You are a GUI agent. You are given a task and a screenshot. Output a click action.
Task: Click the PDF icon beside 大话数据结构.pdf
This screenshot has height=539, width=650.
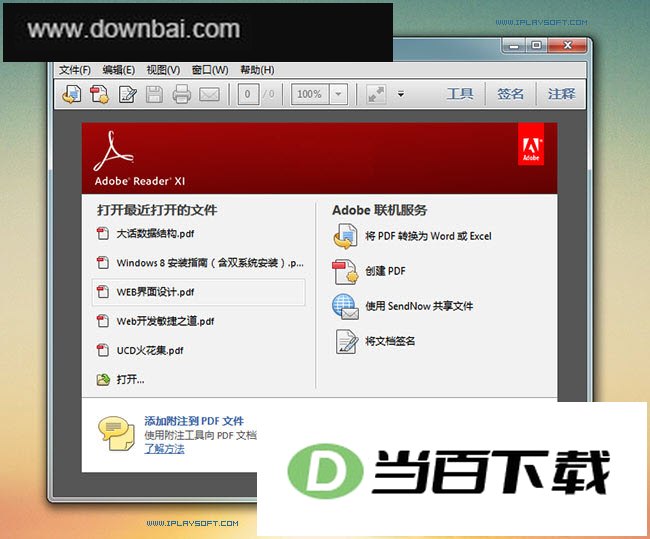point(103,233)
